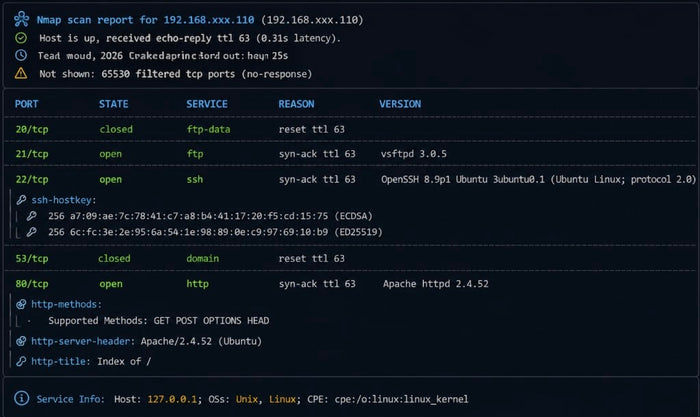Click the blue 192.168.xxx.110 address in the title
The width and height of the screenshot is (700, 417).
pos(208,20)
